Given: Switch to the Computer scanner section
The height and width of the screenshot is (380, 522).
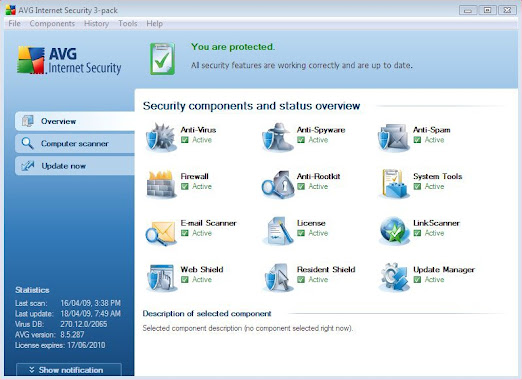Looking at the screenshot, I should tap(75, 144).
